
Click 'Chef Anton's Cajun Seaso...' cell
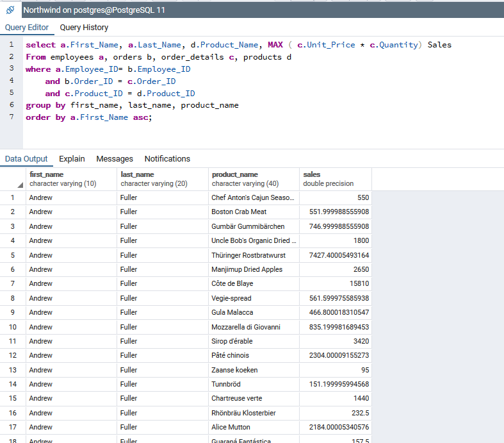click(254, 197)
